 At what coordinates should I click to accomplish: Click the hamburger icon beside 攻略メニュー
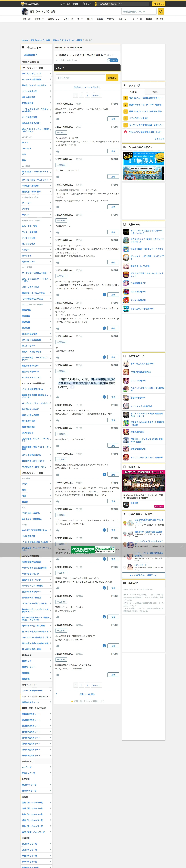coord(23,47)
